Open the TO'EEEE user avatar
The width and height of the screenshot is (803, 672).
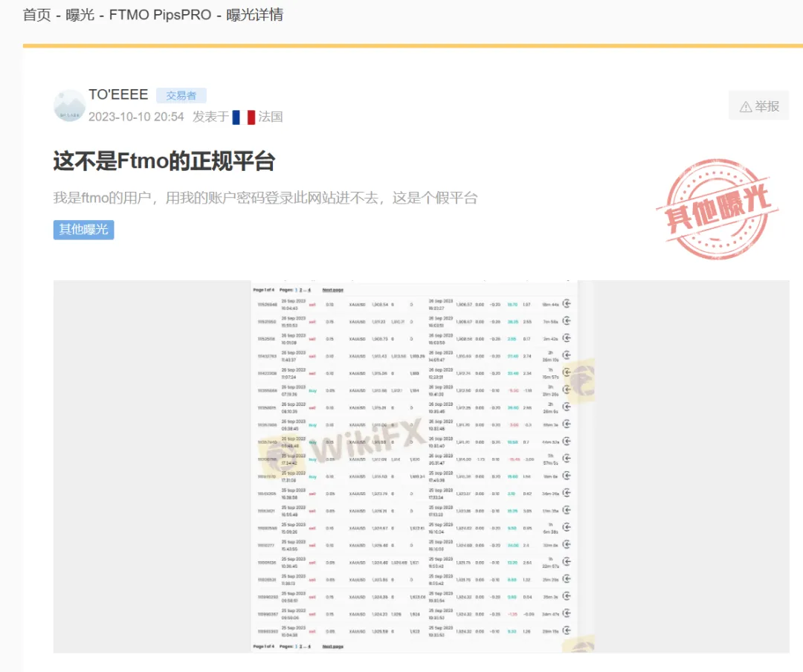point(70,106)
